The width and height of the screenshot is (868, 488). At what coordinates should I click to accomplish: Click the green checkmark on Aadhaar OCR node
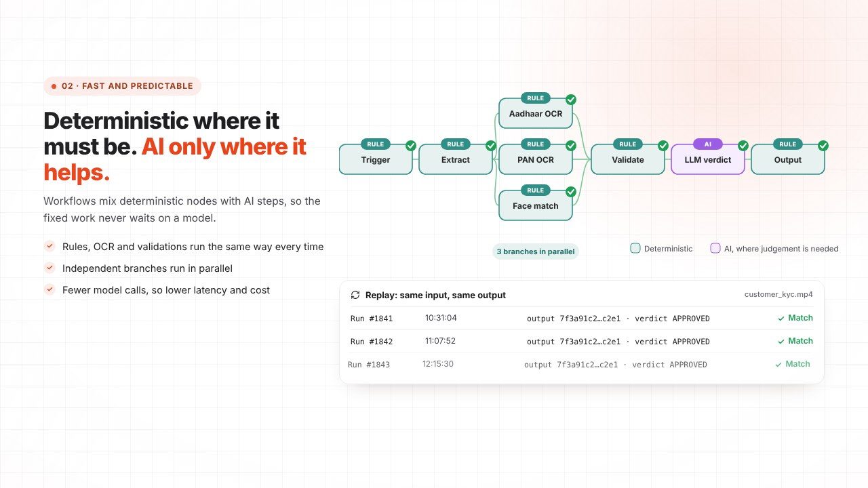571,100
